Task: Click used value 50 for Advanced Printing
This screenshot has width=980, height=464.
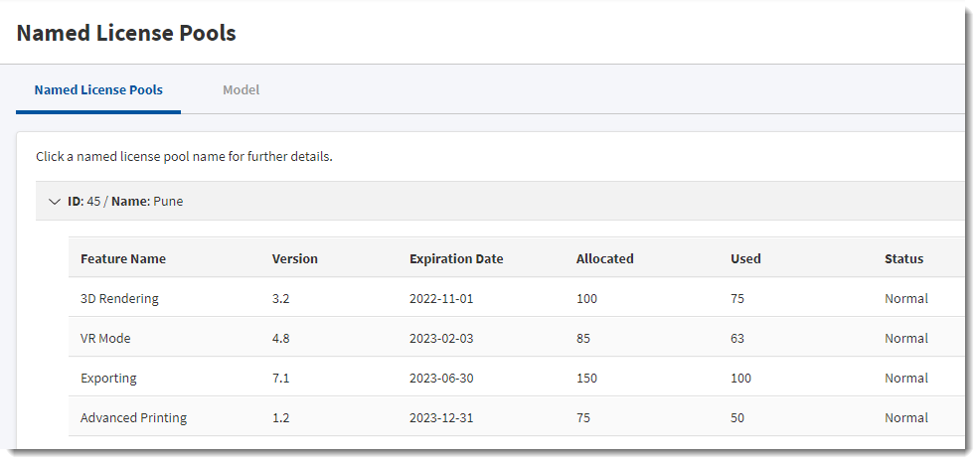Action: click(737, 418)
